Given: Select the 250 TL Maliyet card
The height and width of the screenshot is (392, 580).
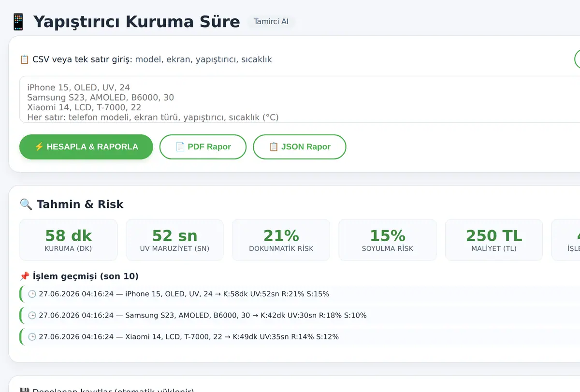Looking at the screenshot, I should pos(494,240).
